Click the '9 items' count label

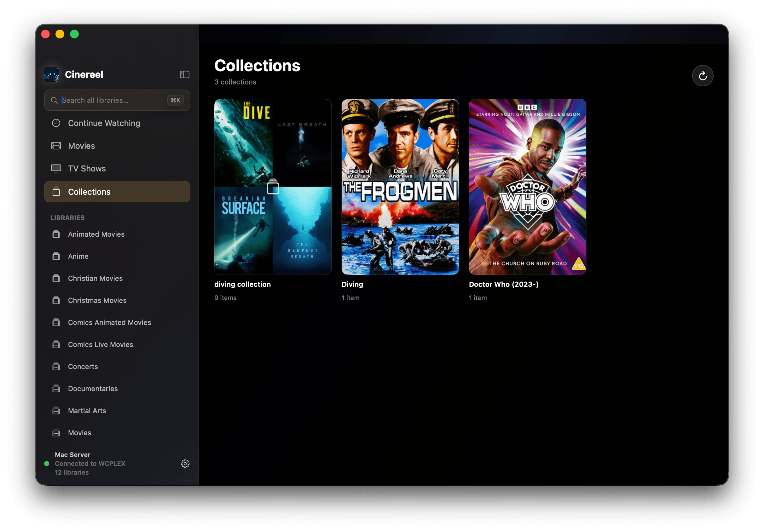click(x=225, y=298)
